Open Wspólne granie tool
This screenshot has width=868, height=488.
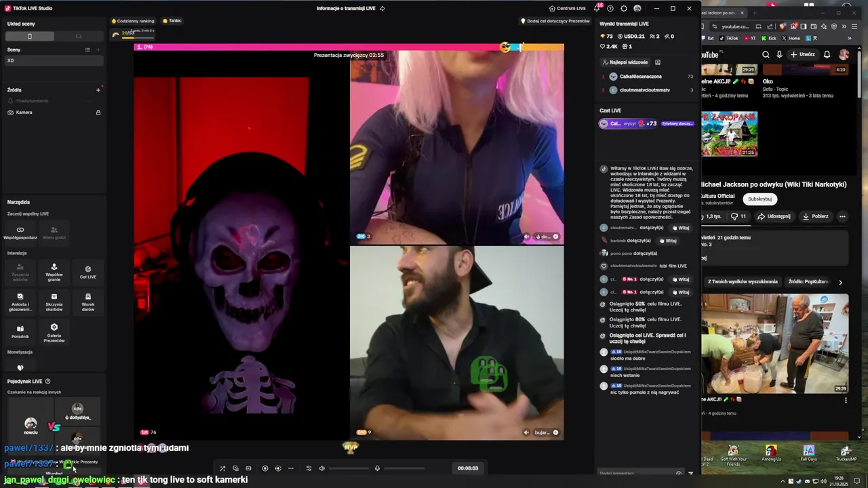54,272
